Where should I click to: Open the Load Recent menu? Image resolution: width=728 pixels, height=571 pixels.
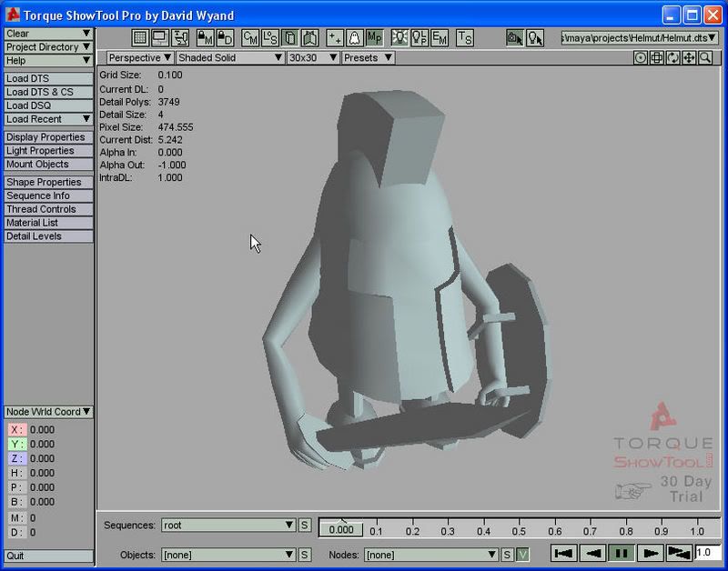48,119
